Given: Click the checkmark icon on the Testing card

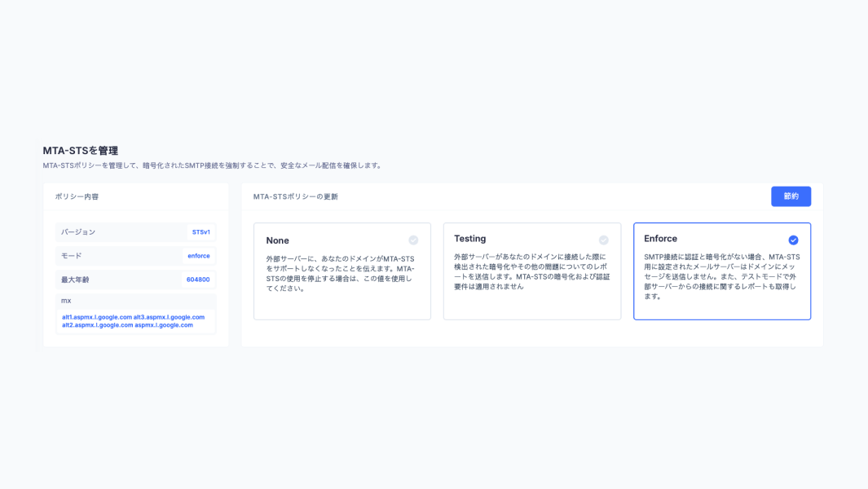Looking at the screenshot, I should (603, 240).
